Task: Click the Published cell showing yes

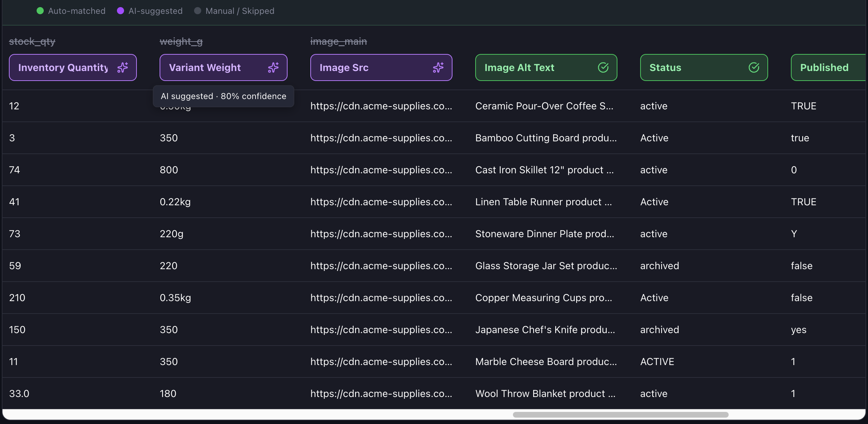Action: pyautogui.click(x=799, y=330)
